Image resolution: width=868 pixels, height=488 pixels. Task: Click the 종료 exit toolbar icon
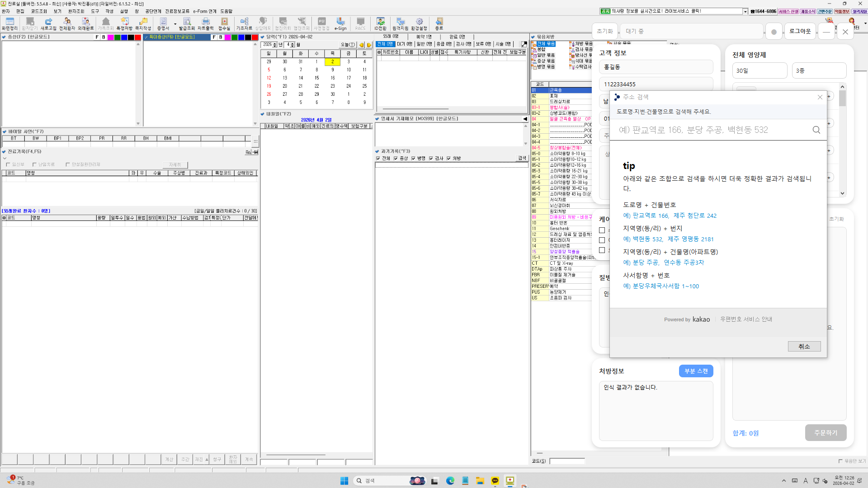click(439, 24)
